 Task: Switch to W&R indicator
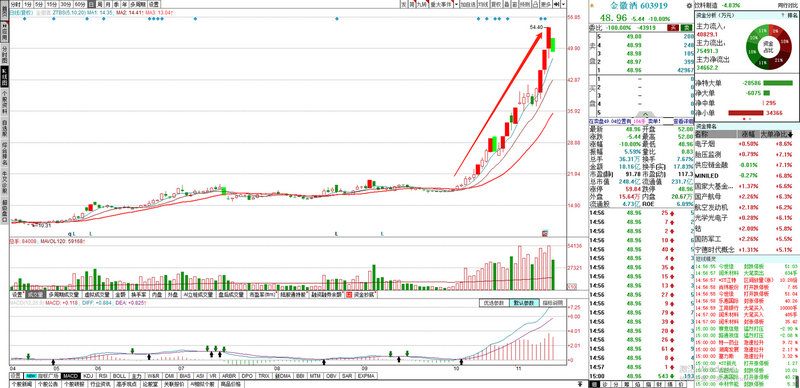click(153, 376)
